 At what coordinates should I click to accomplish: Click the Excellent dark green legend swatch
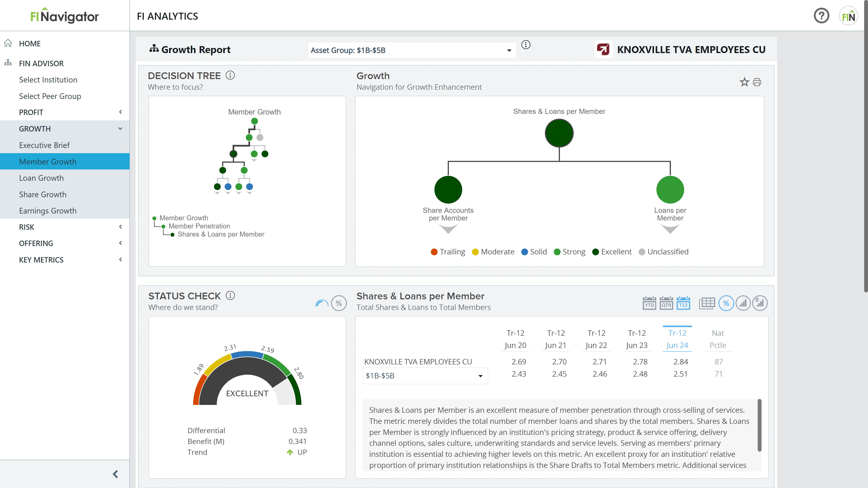tap(595, 252)
